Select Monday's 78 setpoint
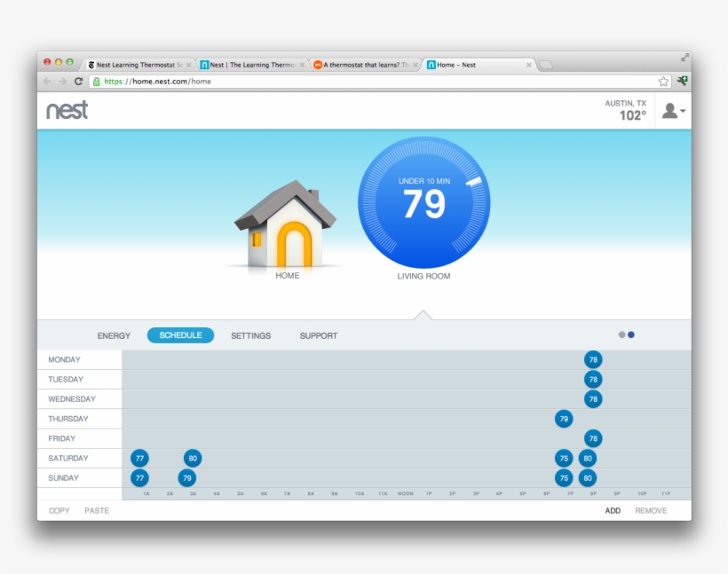Viewport: 728px width, 574px height. point(593,359)
